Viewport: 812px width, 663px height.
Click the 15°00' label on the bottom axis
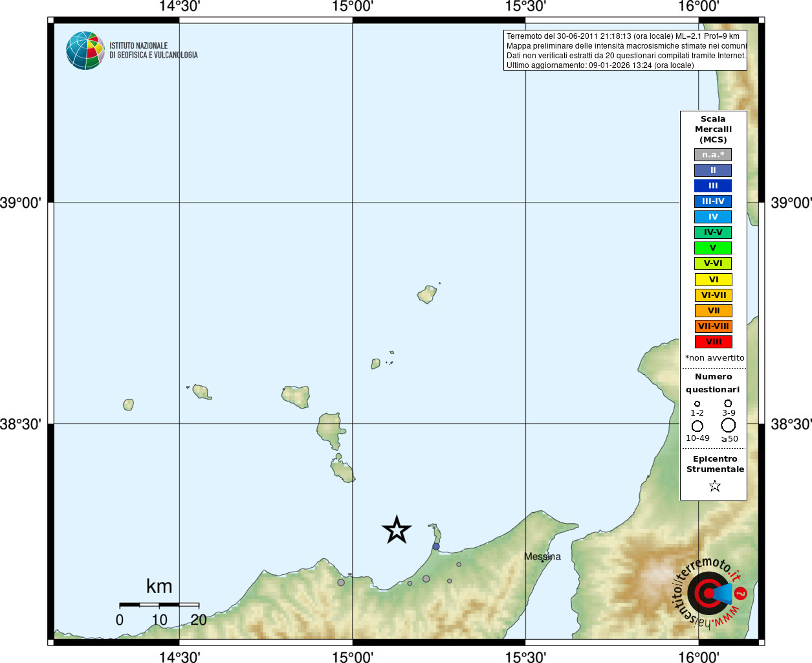353,657
